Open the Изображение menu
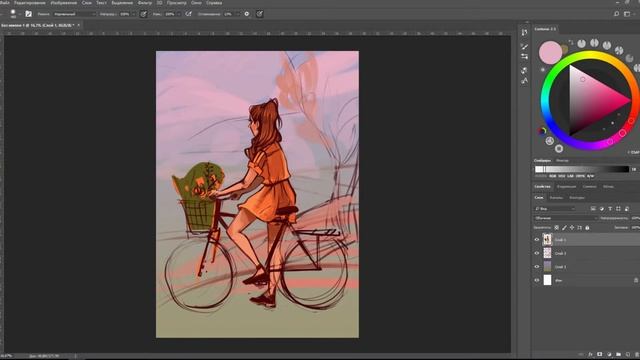 click(64, 2)
